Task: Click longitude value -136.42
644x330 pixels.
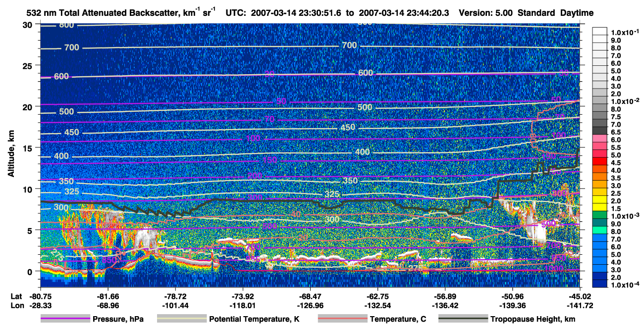Action: (x=445, y=305)
